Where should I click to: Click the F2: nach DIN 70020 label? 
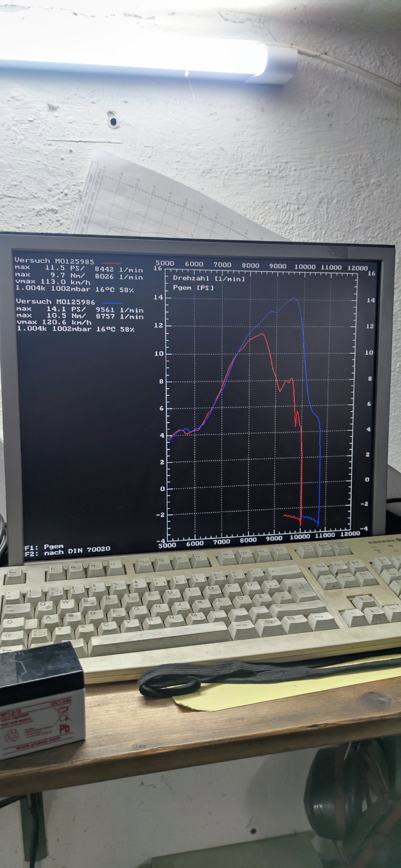[67, 552]
